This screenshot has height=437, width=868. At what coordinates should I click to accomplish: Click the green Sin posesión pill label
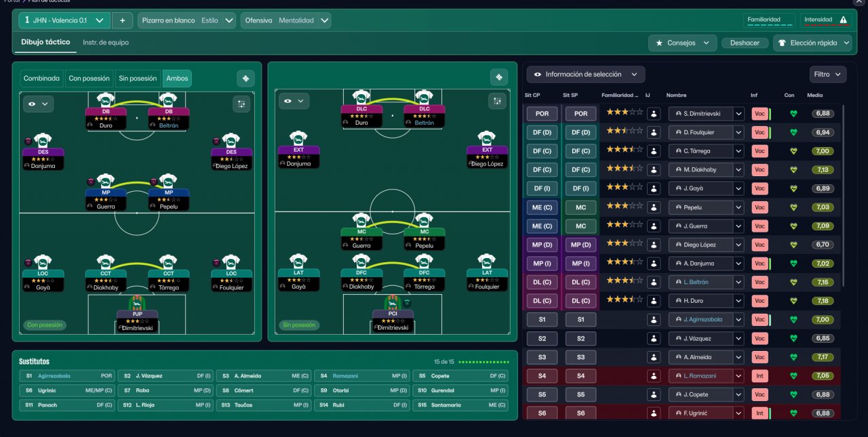point(299,325)
